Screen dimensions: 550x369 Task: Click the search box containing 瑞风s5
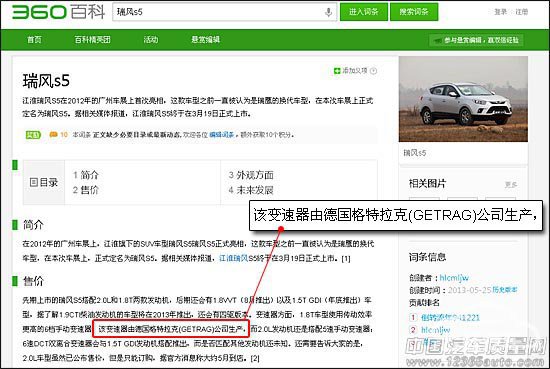(x=224, y=12)
